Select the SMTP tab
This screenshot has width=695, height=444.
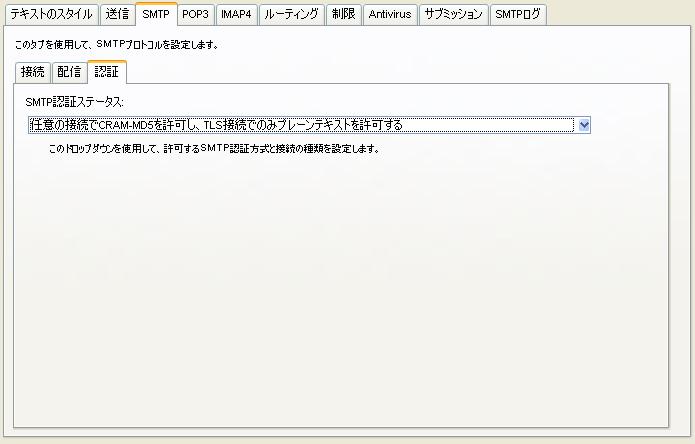tap(156, 14)
